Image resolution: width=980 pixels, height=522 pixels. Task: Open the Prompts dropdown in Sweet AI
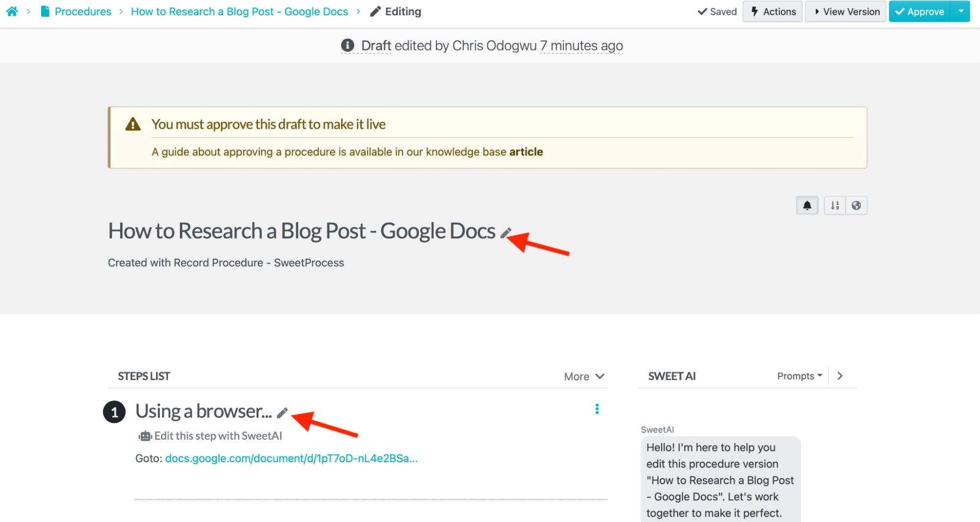(800, 376)
